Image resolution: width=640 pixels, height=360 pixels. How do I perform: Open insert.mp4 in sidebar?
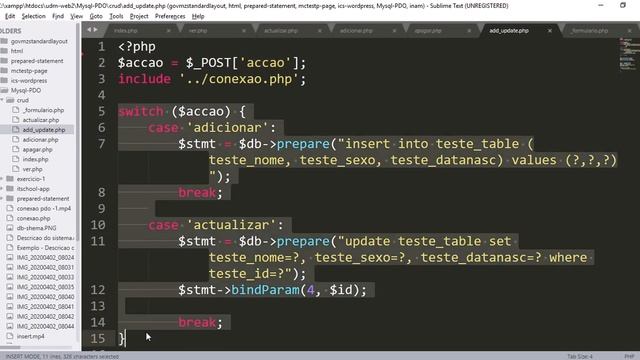coord(31,336)
